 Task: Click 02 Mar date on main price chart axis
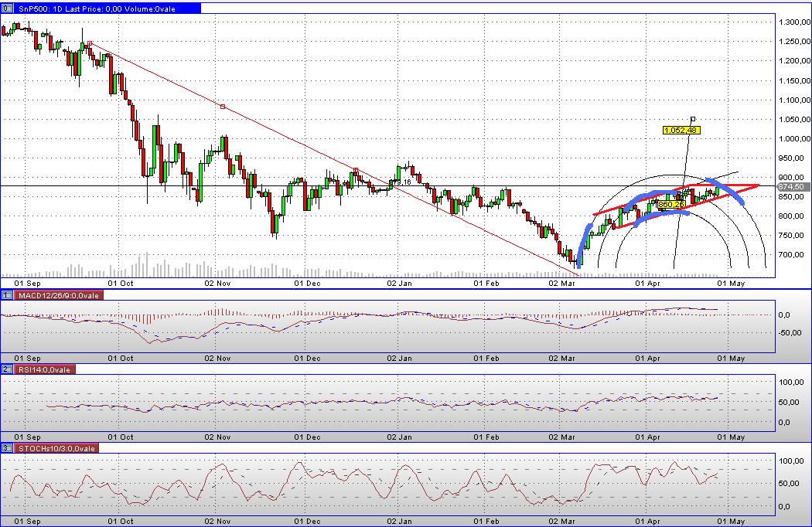coord(562,283)
